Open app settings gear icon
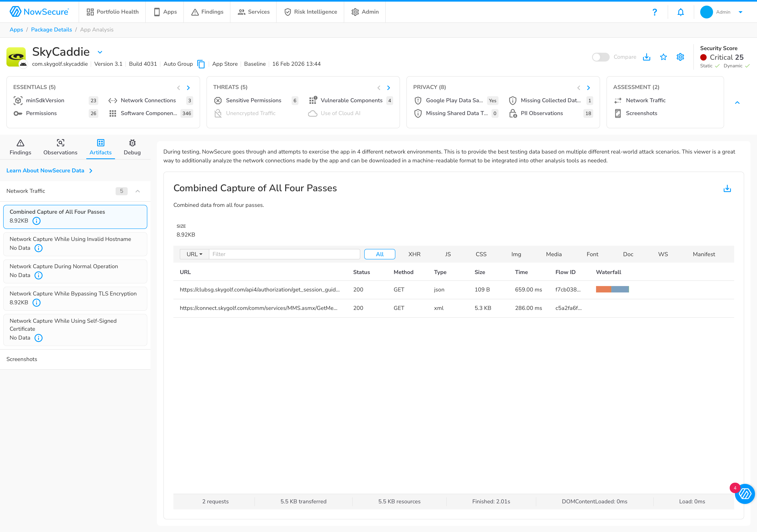This screenshot has width=757, height=532. 680,57
